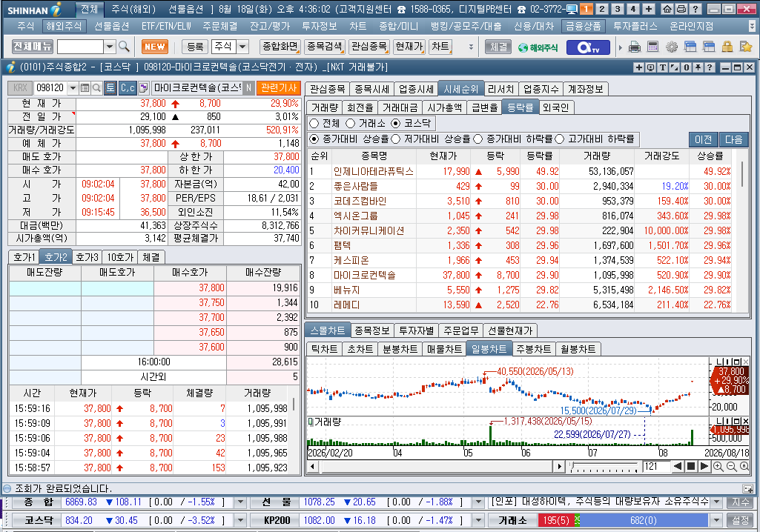Click the chart play forward control
Screen dimensions: 760x532
click(704, 467)
